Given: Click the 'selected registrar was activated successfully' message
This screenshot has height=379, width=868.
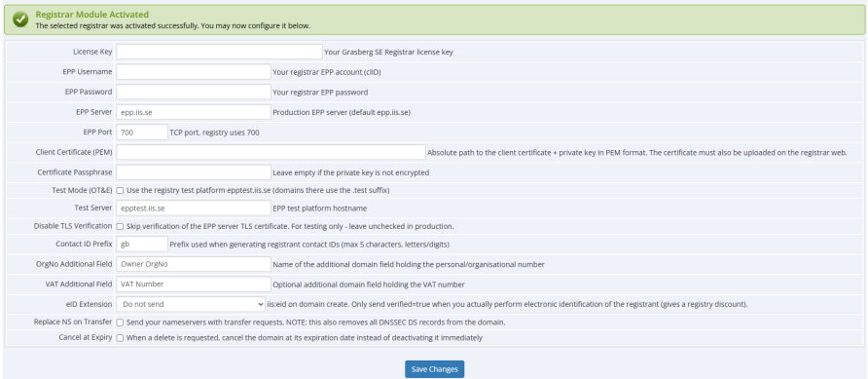Looking at the screenshot, I should coord(172,25).
